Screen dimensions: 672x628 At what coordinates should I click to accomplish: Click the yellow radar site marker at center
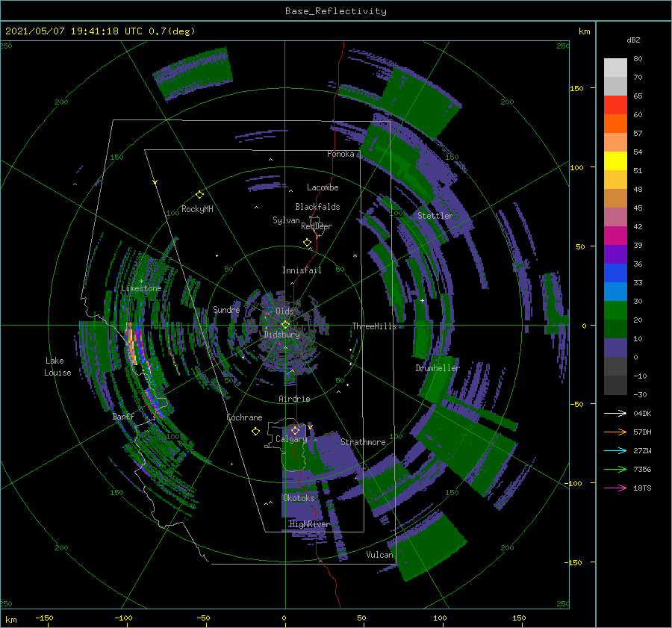click(285, 325)
